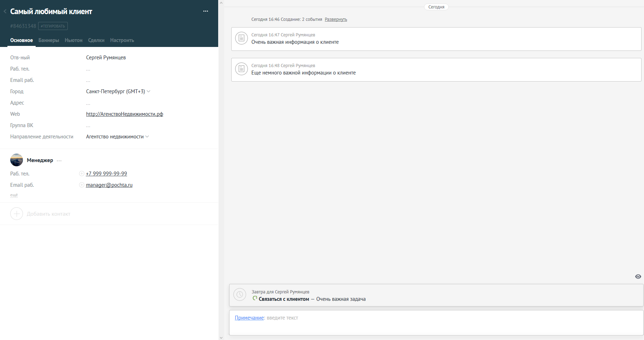Toggle the eye visibility icon in feed
Screen dimensions: 644x340
(638, 276)
